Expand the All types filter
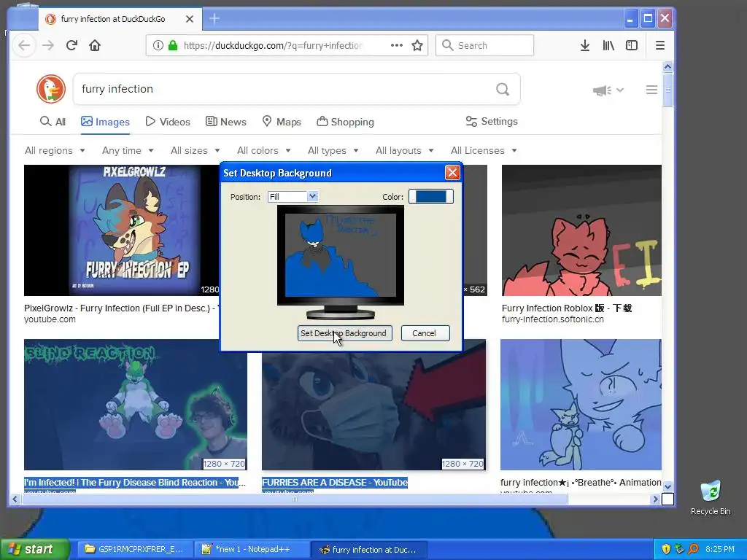 [333, 150]
